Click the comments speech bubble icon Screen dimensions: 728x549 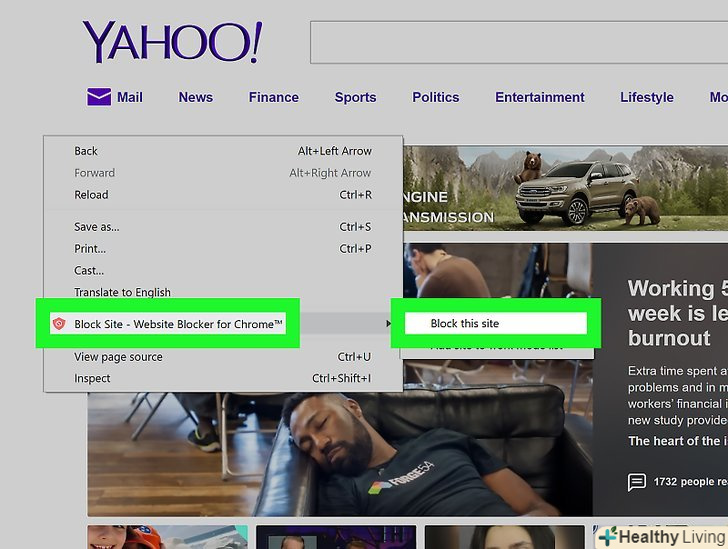637,482
